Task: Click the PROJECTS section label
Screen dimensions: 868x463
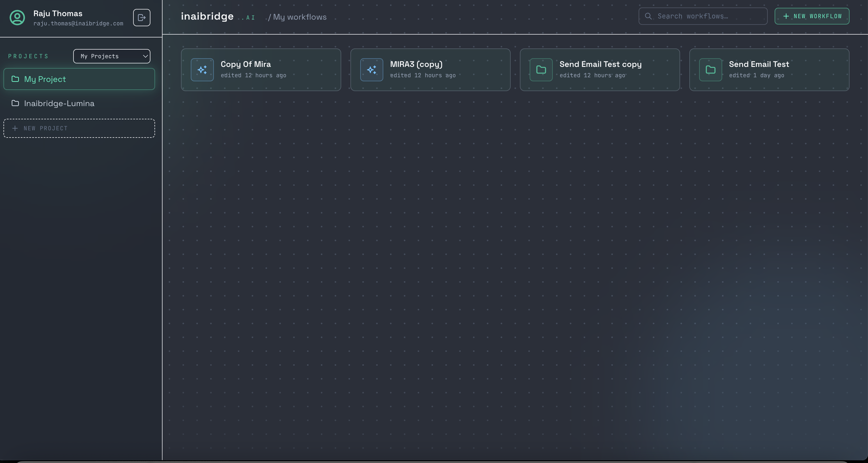Action: point(28,56)
